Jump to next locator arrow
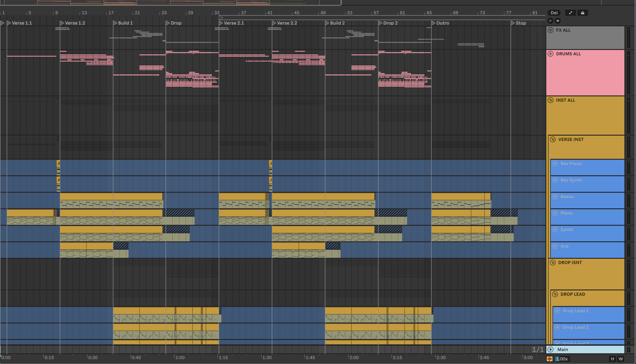The image size is (636, 364). [558, 21]
